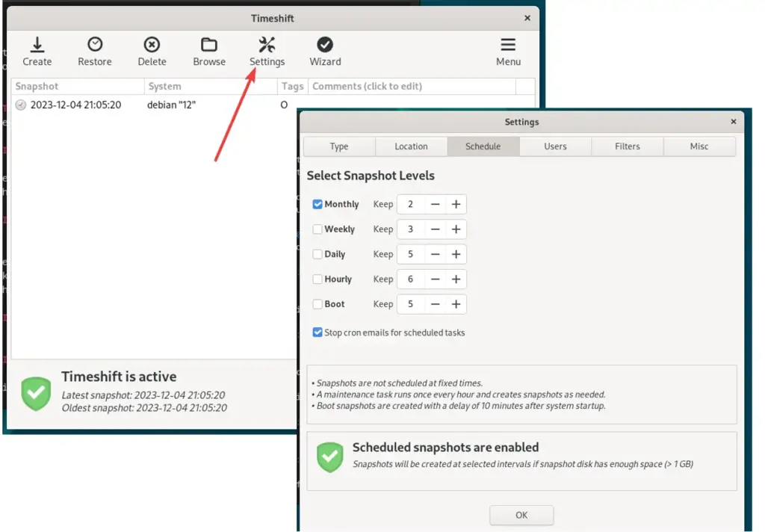Image resolution: width=765 pixels, height=532 pixels.
Task: Open Browse snapshot folder tool
Action: pyautogui.click(x=209, y=52)
